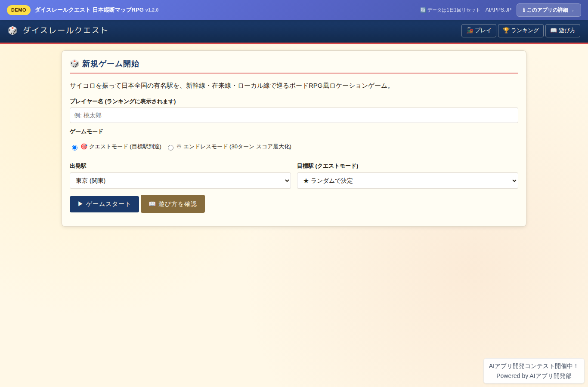Select the エンドレスモード radio button
The height and width of the screenshot is (387, 588).
pos(170,147)
